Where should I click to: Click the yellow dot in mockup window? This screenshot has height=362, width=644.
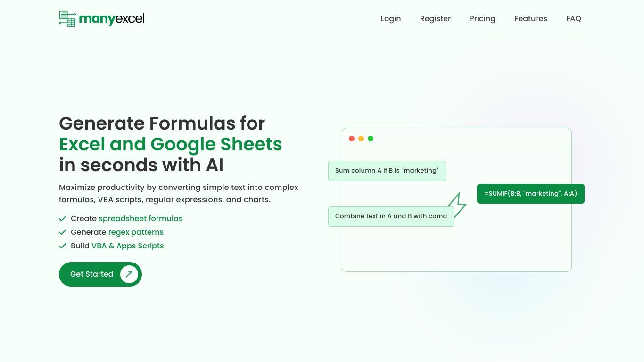tap(361, 139)
